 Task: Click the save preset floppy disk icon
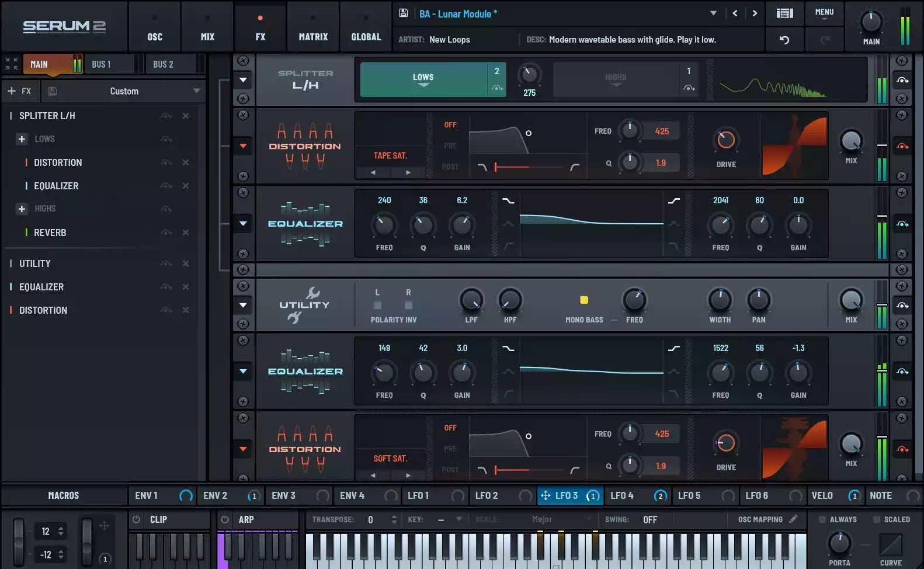tap(404, 13)
